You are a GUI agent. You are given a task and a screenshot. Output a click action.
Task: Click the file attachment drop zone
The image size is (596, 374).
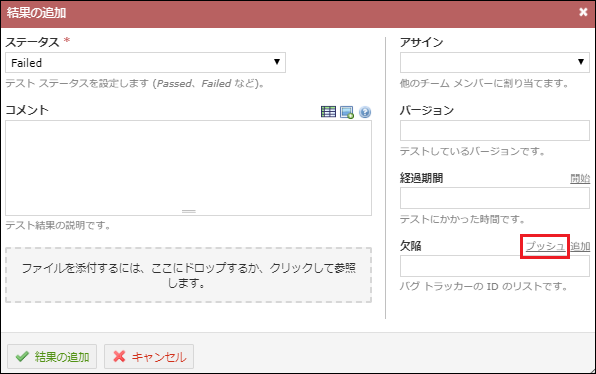click(x=189, y=275)
